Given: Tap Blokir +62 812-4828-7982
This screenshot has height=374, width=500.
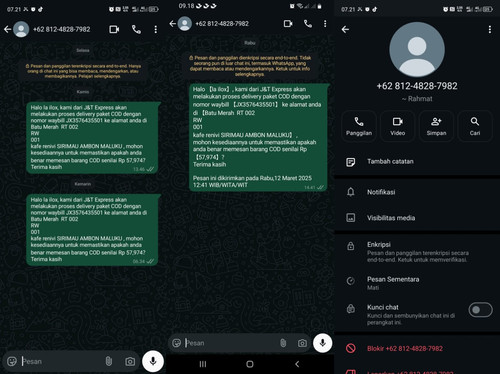Looking at the screenshot, I should [x=417, y=349].
